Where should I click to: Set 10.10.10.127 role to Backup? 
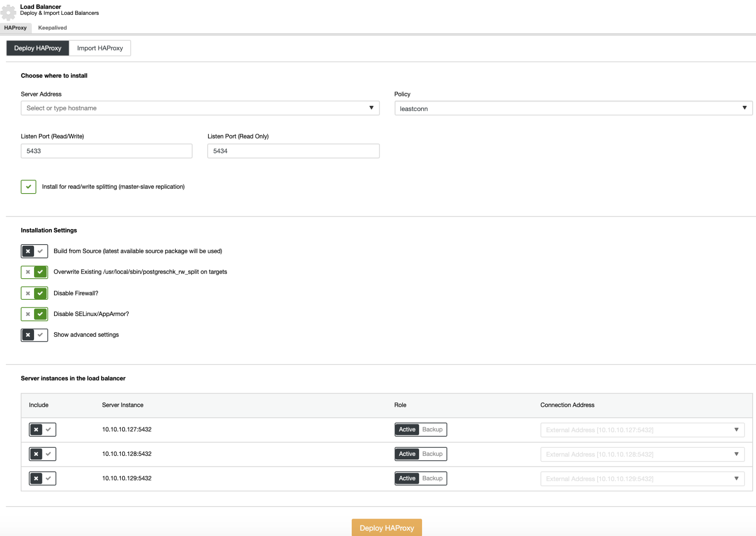point(432,429)
